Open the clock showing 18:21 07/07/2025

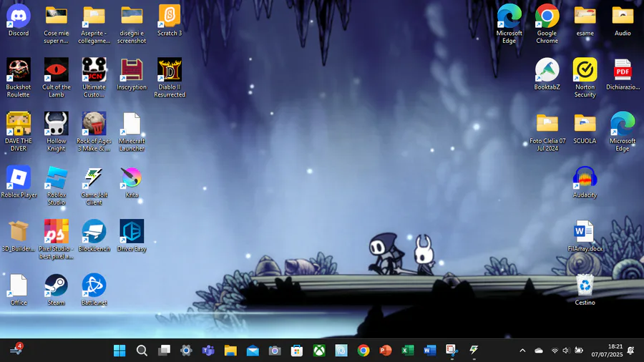click(x=607, y=351)
